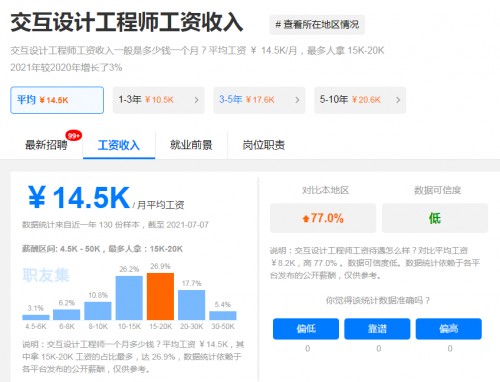Click the 2021年较2020年增长了3% text
Image resolution: width=500 pixels, height=382 pixels.
coord(66,68)
